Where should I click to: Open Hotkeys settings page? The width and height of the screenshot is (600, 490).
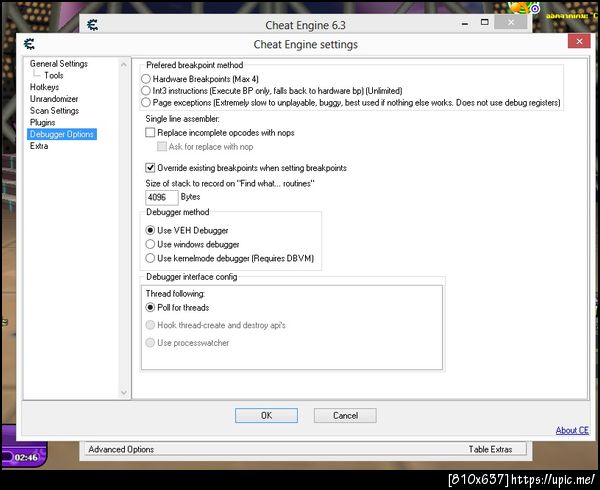click(44, 87)
